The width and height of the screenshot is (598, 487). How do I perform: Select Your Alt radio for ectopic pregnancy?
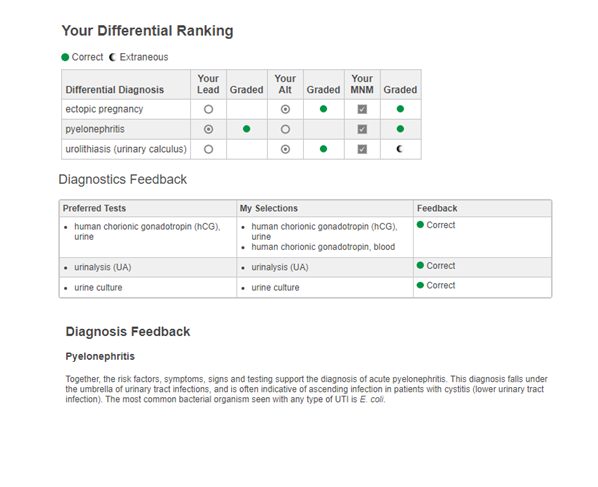click(x=285, y=109)
